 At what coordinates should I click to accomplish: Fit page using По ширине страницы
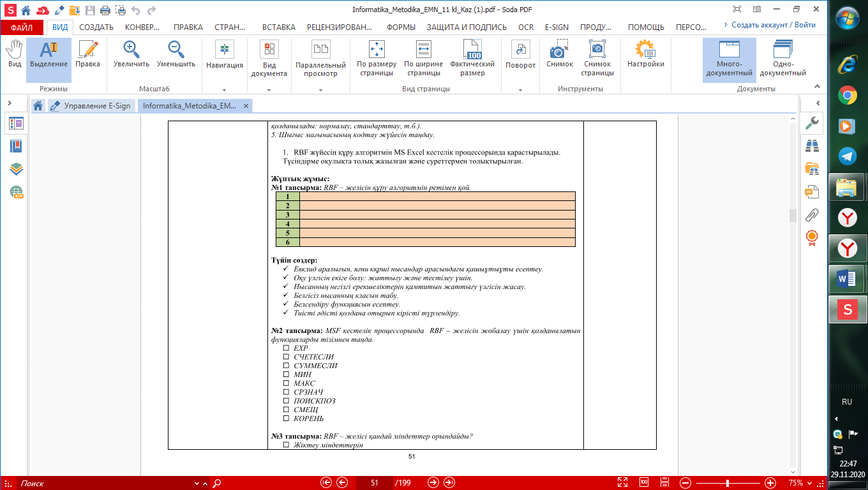423,57
